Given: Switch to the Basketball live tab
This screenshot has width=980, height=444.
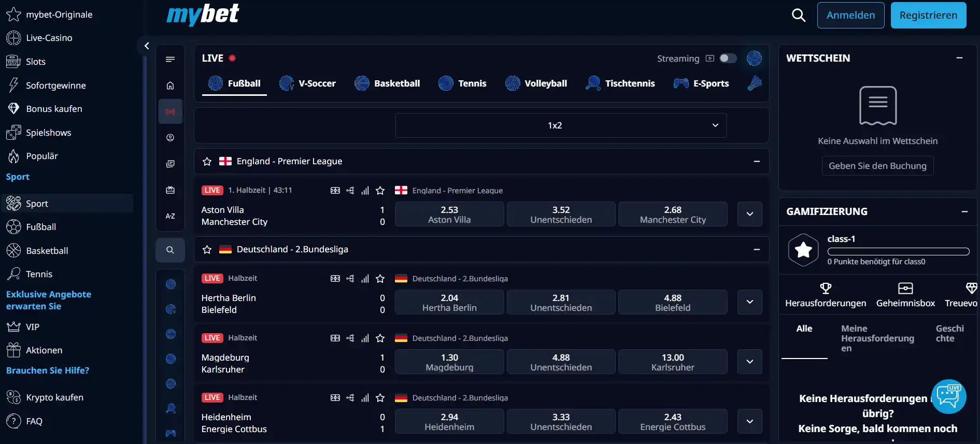Looking at the screenshot, I should click(x=387, y=83).
